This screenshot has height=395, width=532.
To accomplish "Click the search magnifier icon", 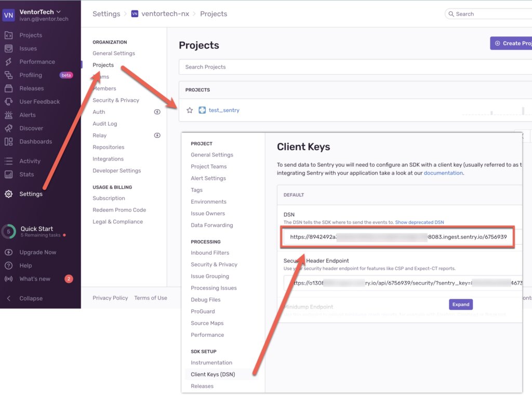I will click(x=451, y=14).
